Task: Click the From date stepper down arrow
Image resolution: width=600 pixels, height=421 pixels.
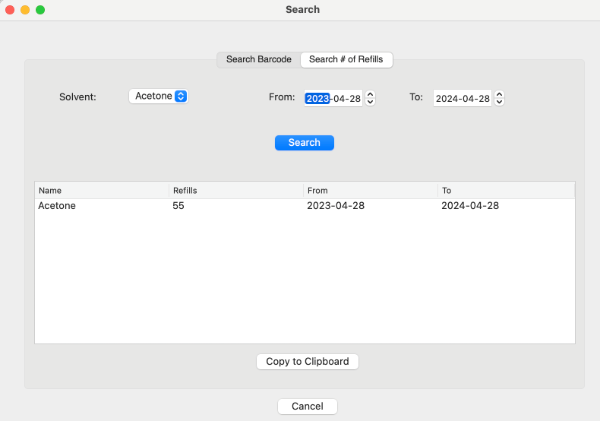Action: (x=370, y=102)
